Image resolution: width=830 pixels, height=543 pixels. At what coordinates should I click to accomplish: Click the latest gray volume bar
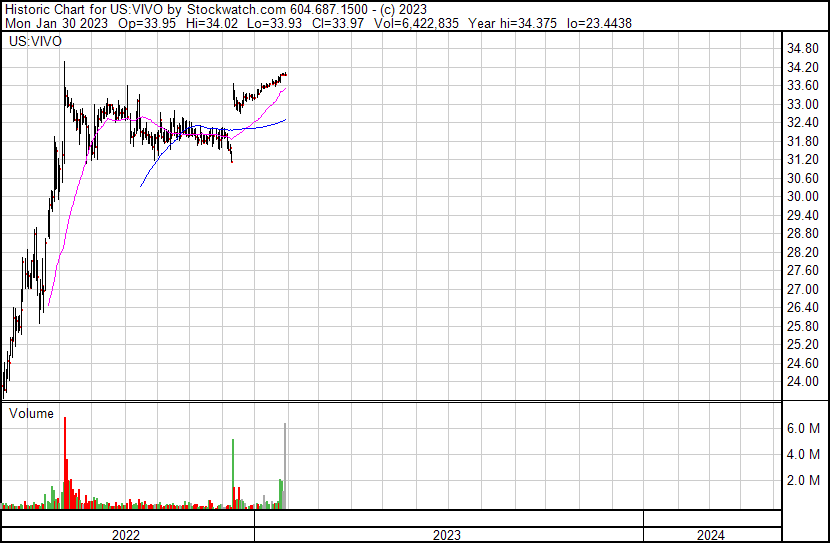tap(285, 466)
